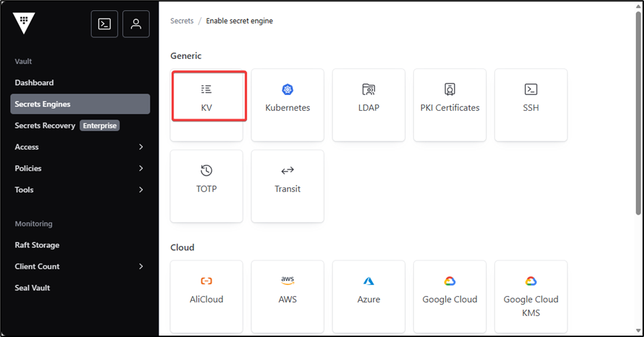This screenshot has width=644, height=337.
Task: Click the TOTP clock icon
Action: click(206, 170)
